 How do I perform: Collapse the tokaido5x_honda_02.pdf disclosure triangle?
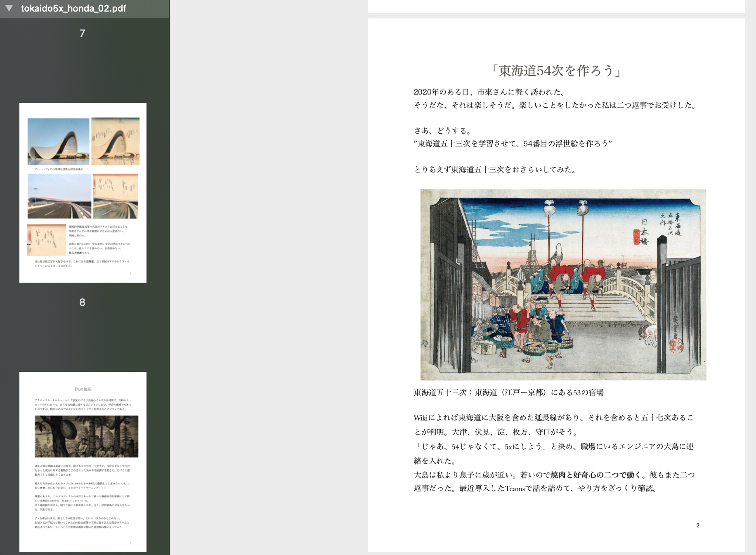[9, 8]
